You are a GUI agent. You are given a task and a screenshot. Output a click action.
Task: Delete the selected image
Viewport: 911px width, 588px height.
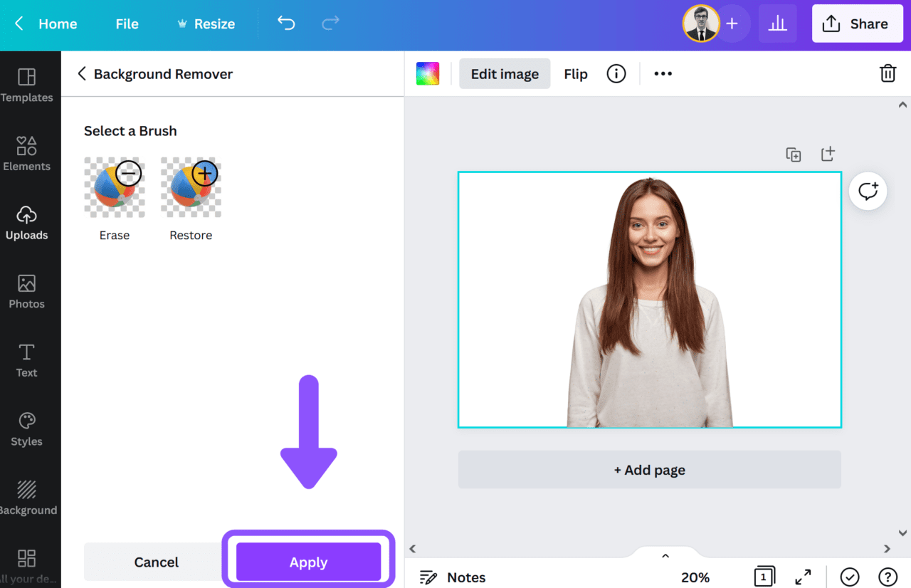click(888, 73)
